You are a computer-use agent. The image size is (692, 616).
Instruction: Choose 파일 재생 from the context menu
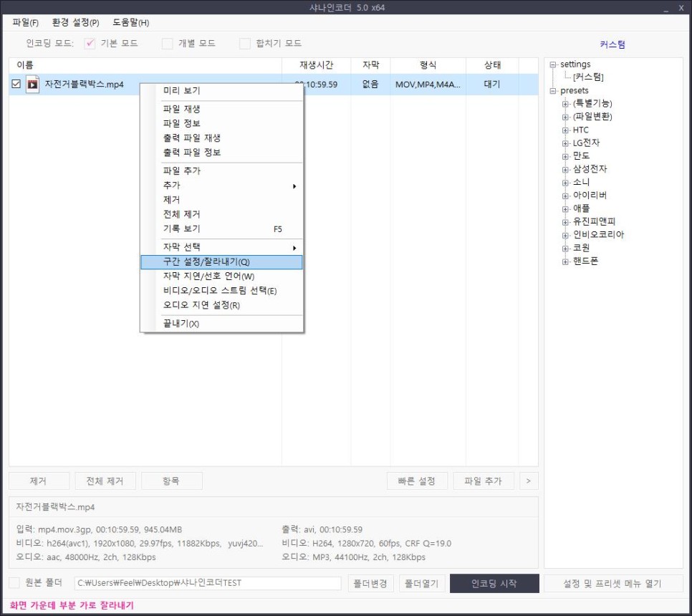tap(222, 109)
